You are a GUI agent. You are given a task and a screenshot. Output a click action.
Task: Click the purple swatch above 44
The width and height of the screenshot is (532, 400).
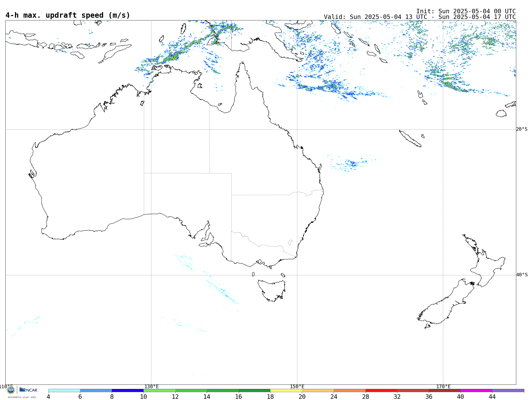508,391
